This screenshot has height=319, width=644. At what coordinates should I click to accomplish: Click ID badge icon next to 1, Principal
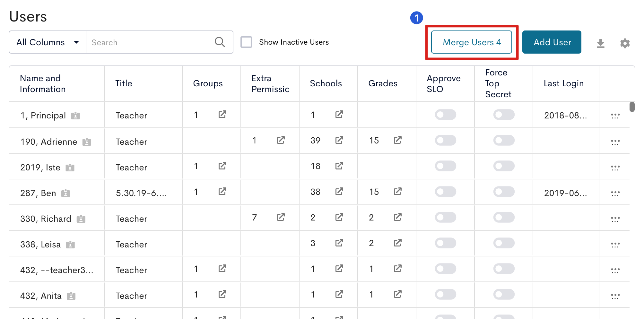click(x=75, y=116)
